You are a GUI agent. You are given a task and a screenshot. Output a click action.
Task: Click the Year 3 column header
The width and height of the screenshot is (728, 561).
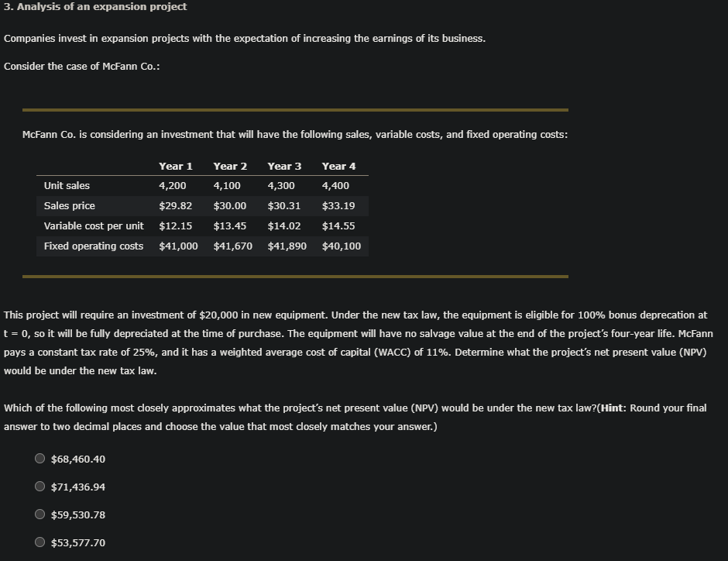click(284, 166)
